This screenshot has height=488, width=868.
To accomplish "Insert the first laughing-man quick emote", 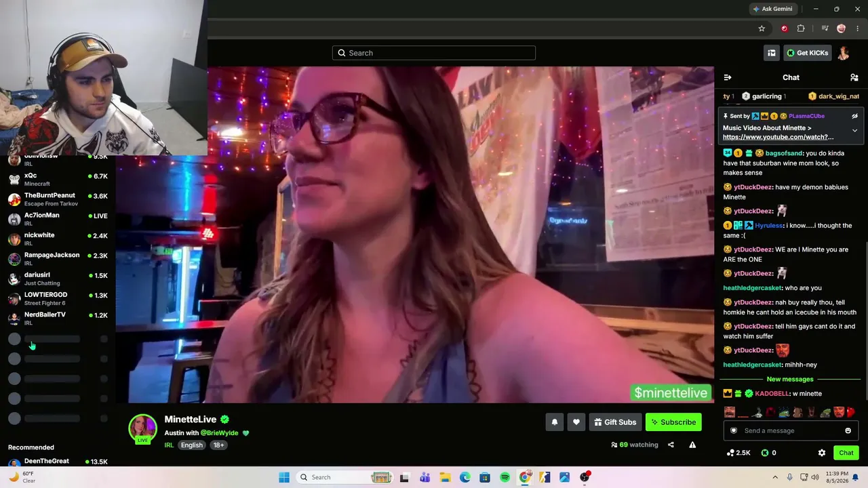I will [730, 412].
